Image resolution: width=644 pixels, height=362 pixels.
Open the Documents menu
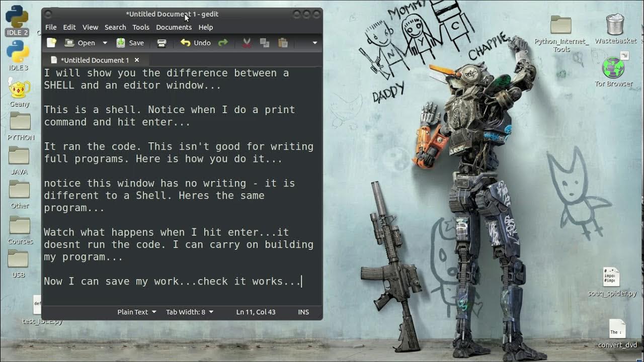click(x=174, y=27)
